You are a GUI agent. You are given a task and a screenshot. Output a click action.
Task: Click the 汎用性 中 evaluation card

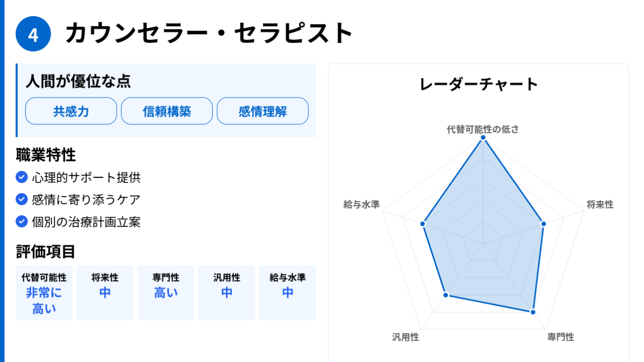pos(227,293)
